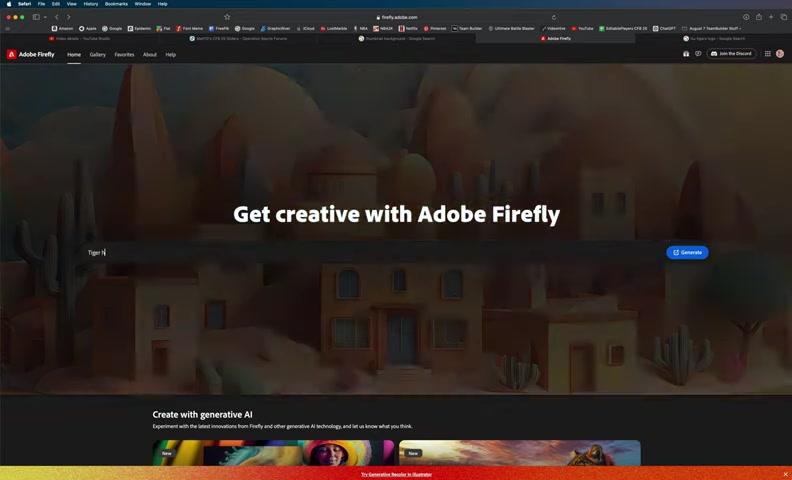Open the ChatGPT bookmark
Viewport: 792px width, 480px height.
pyautogui.click(x=664, y=29)
